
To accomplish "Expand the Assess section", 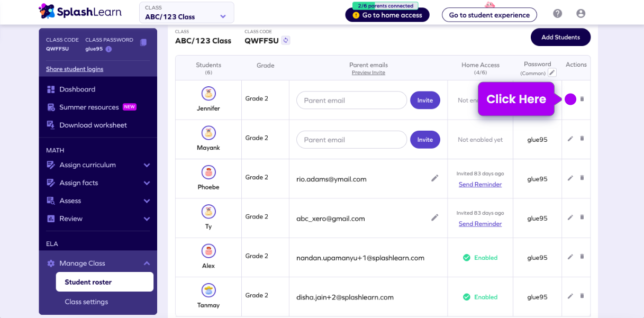I will coord(147,201).
